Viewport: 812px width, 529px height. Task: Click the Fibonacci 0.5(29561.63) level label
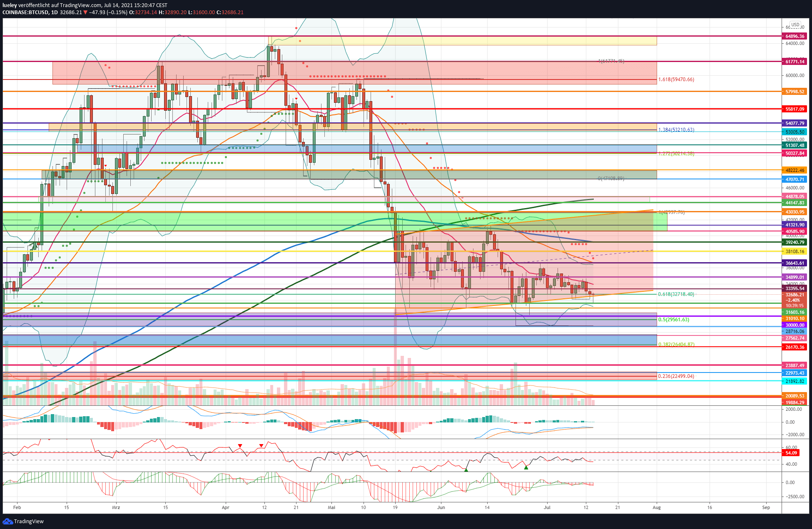(673, 320)
